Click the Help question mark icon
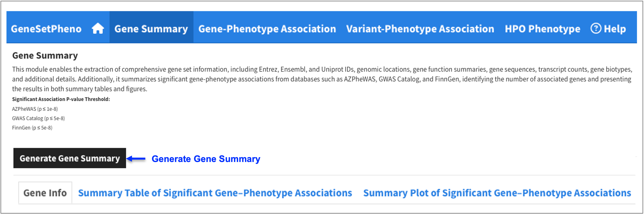Screen dimensions: 644x214 (596, 28)
